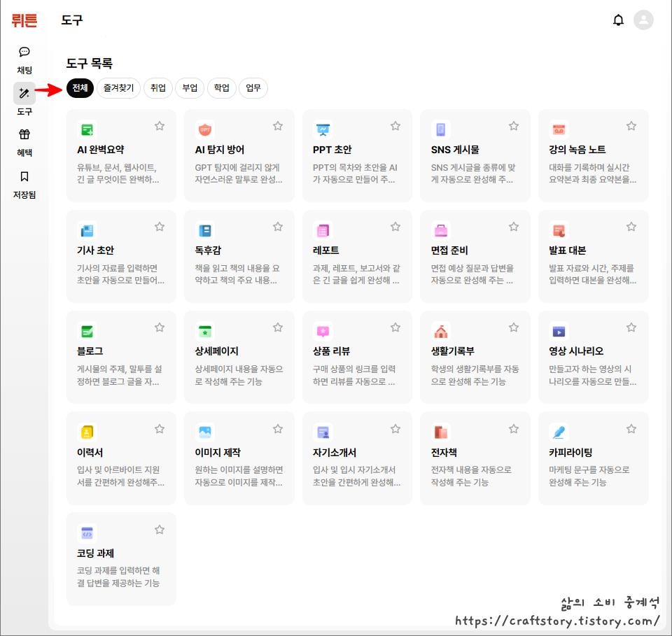Click the PPT 초안 presentation icon
The image size is (672, 636).
[323, 129]
